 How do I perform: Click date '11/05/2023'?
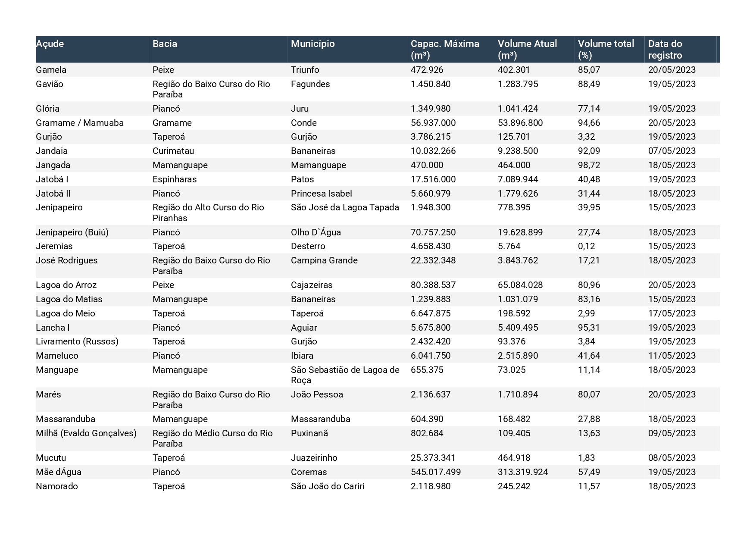[672, 356]
